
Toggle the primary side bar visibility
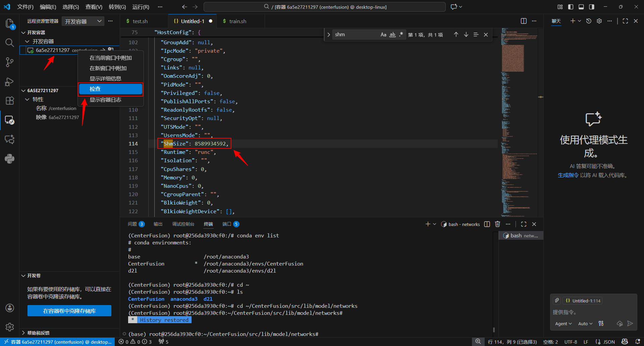tap(571, 7)
